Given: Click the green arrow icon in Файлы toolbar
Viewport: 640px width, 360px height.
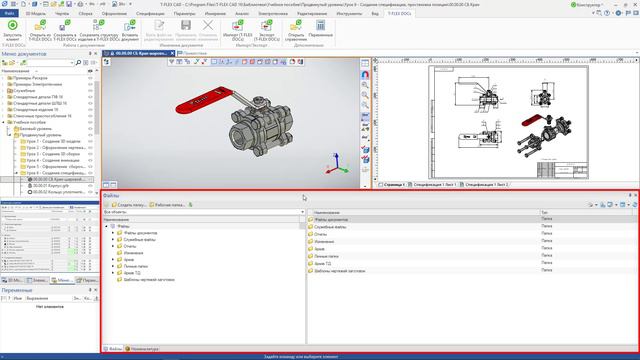Looking at the screenshot, I should [x=190, y=204].
